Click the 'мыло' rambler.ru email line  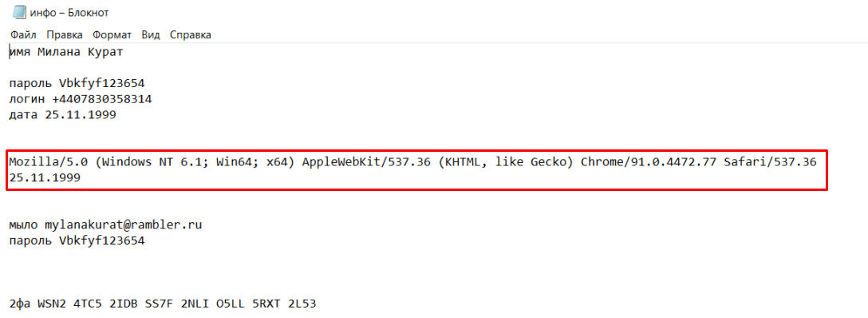(x=105, y=225)
